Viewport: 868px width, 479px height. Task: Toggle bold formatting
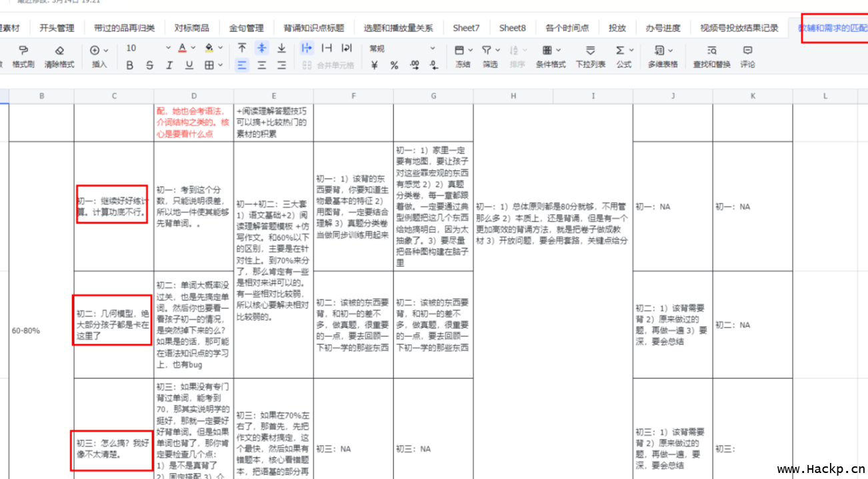pos(130,65)
